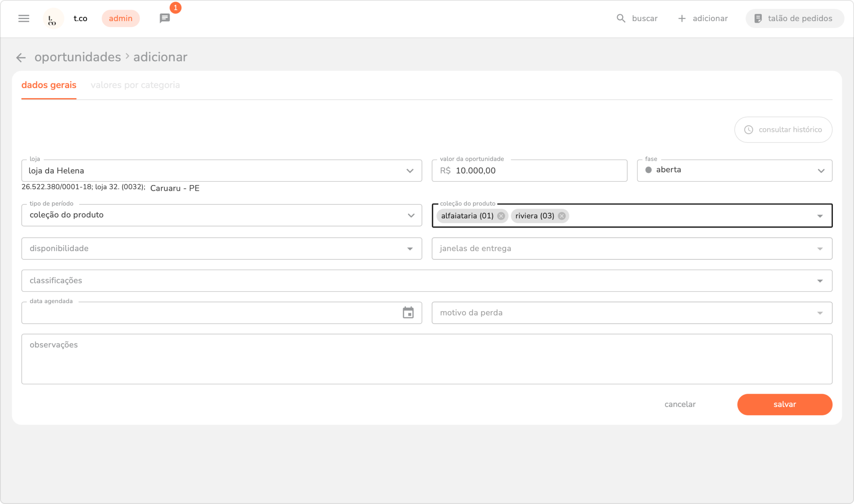Click the adicionar plus icon

[x=682, y=19]
